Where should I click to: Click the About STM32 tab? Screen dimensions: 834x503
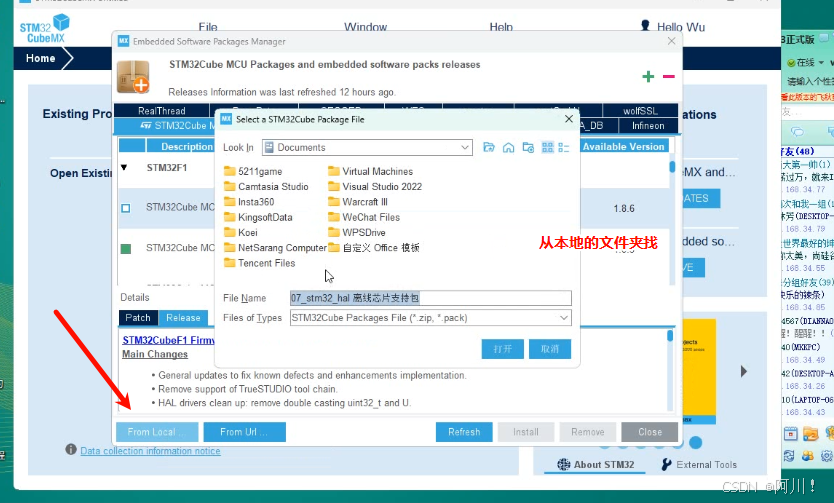pyautogui.click(x=596, y=465)
